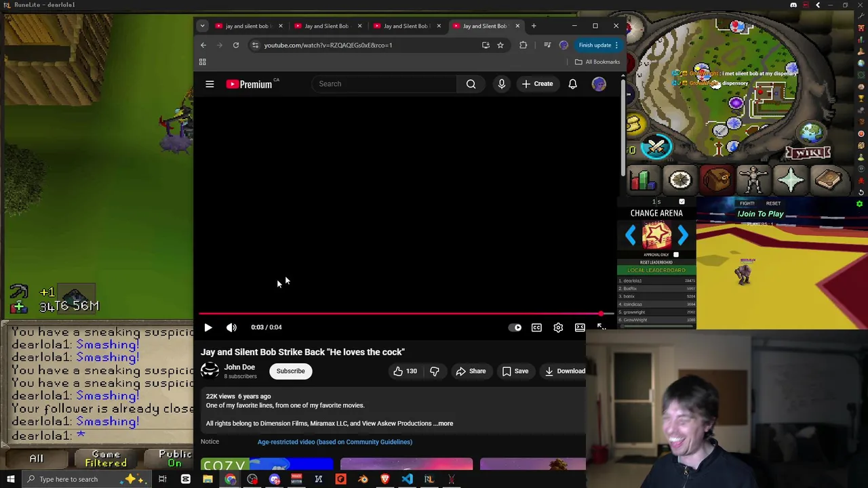Open YouTube account avatar menu
The width and height of the screenshot is (868, 488).
pos(599,84)
